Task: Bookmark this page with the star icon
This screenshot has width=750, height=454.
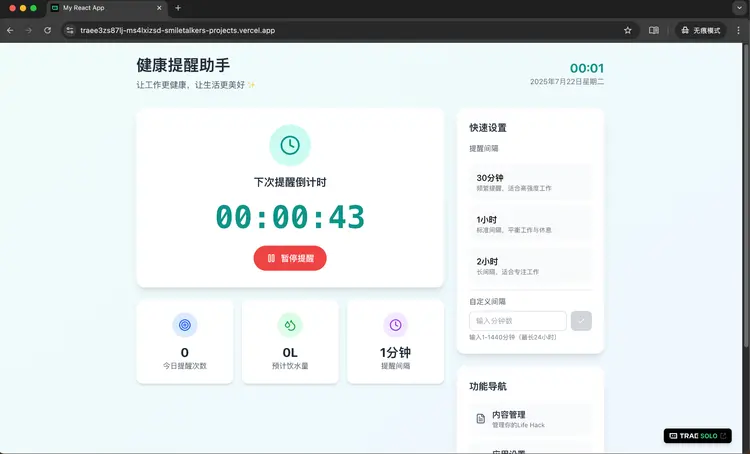Action: 628,31
